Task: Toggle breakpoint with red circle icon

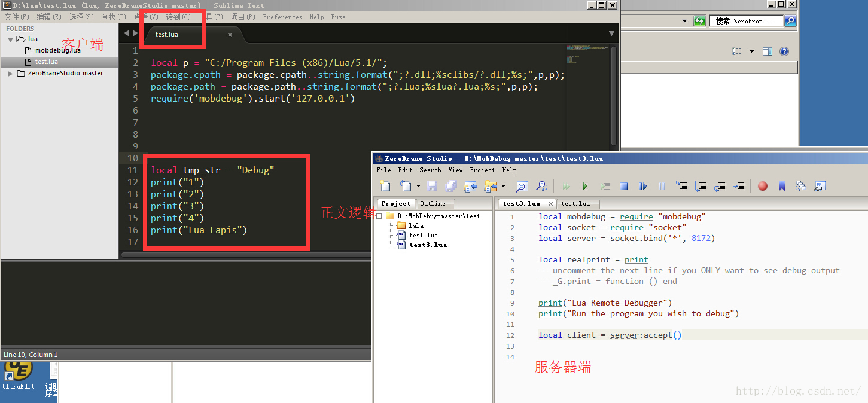Action: click(x=763, y=186)
